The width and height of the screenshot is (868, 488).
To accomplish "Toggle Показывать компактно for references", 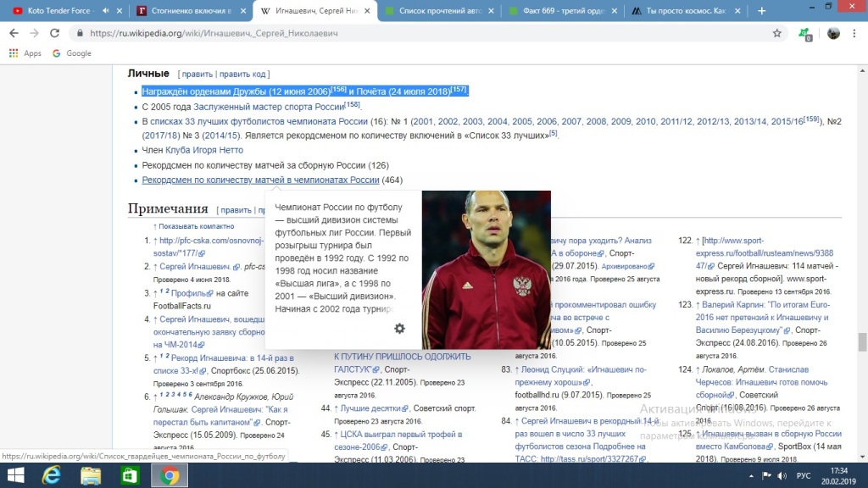I will pos(197,226).
